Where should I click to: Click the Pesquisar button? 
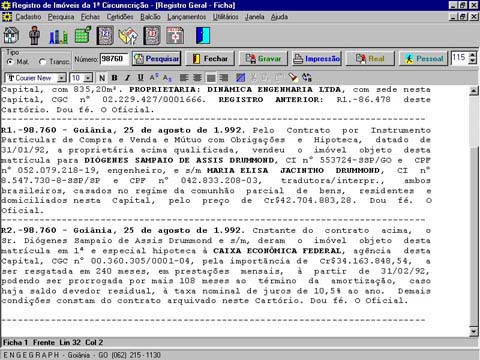coord(156,59)
